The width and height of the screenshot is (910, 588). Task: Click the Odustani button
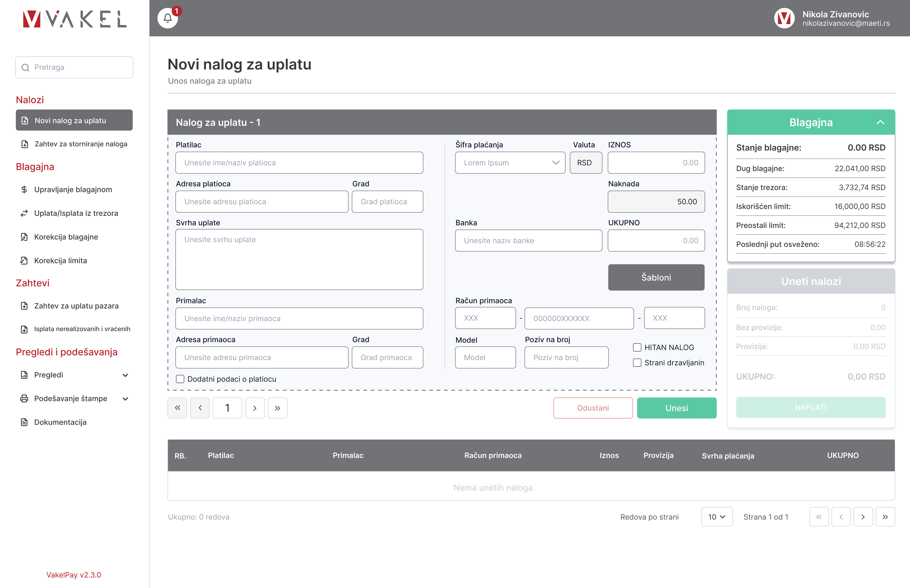pyautogui.click(x=593, y=408)
